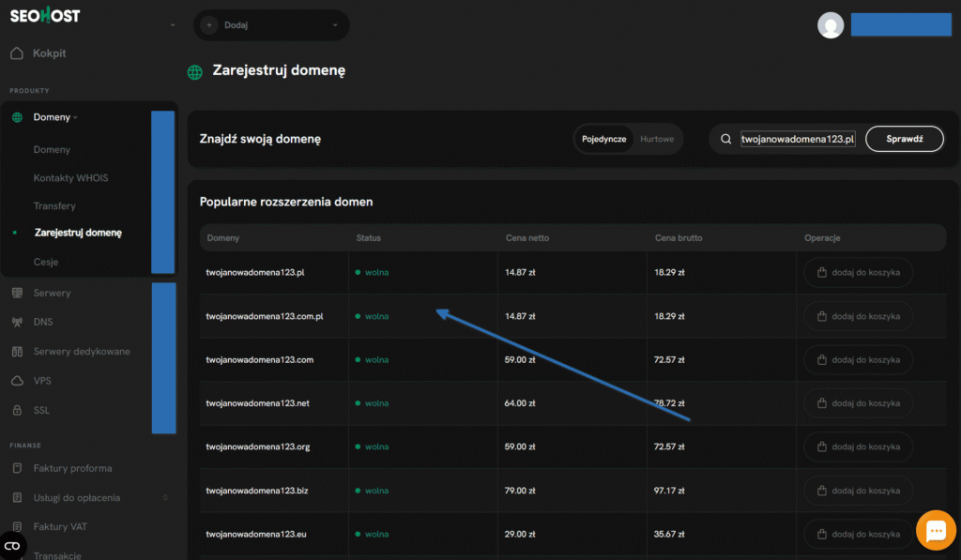Switch to Hurtowe bulk search mode
The image size is (961, 560).
coord(657,139)
